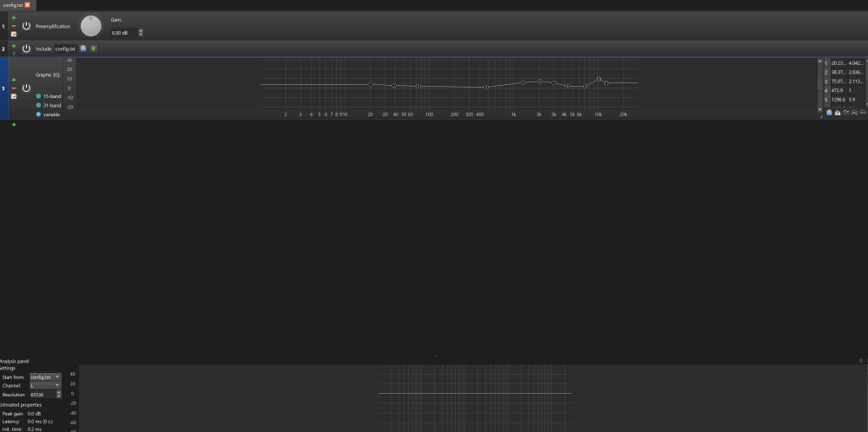Select the variable band radio option

point(39,114)
